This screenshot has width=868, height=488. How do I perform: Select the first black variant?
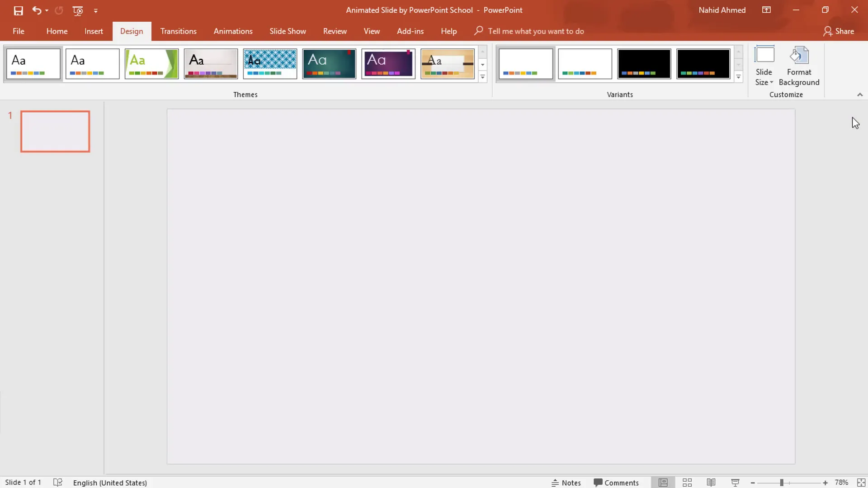(x=644, y=64)
